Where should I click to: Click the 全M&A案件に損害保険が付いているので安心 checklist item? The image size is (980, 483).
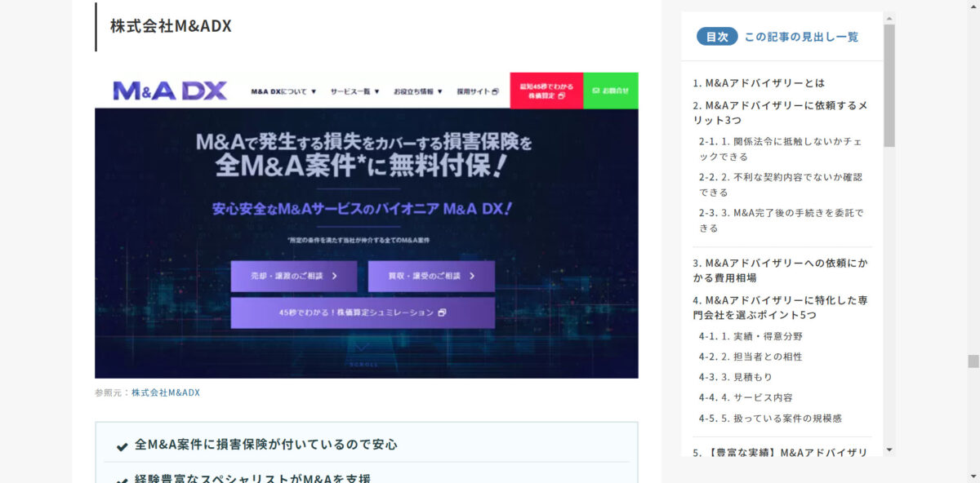[266, 445]
